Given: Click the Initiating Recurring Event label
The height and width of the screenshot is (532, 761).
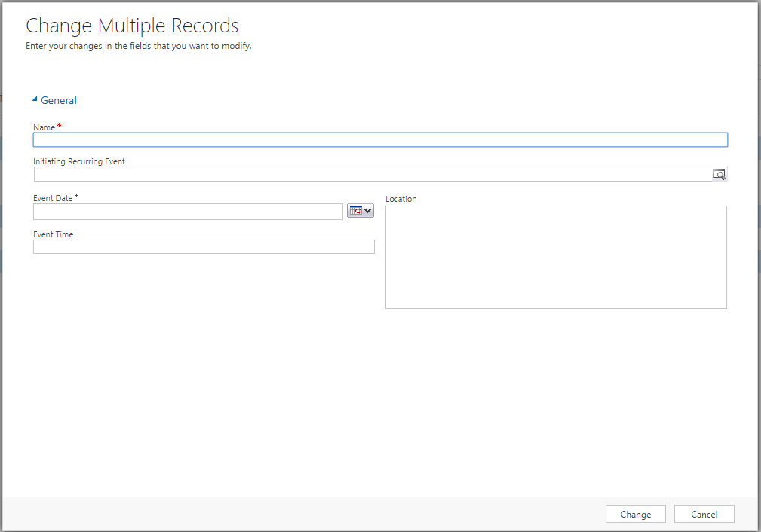Looking at the screenshot, I should point(79,161).
